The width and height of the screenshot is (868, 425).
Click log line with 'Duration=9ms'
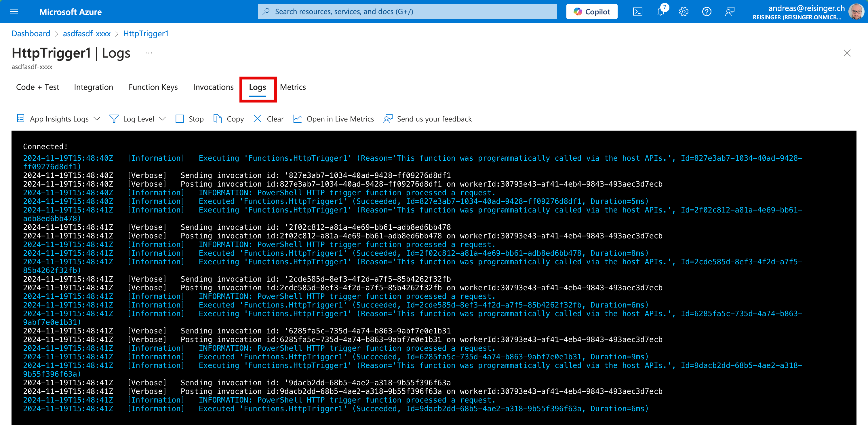click(336, 357)
